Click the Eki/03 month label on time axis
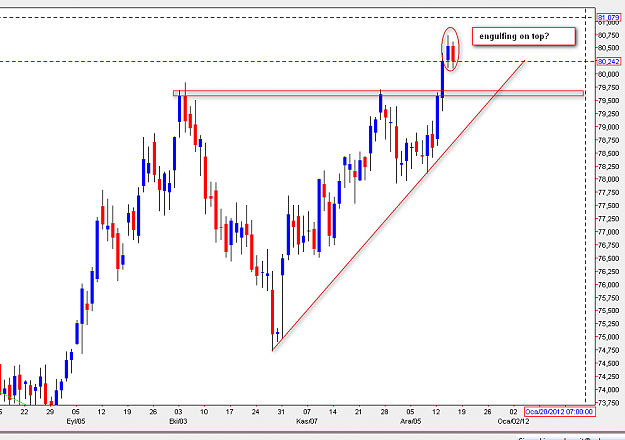Screen dimensions: 625x440 (x=178, y=421)
